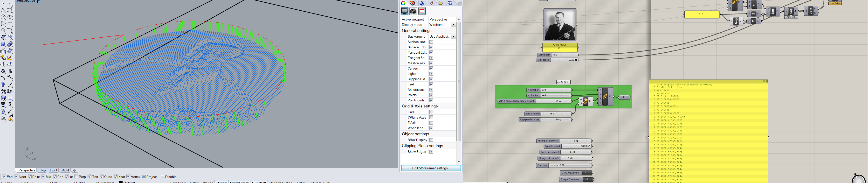Screen dimensions: 868x183
Task: Select the Explode tool
Action: point(10,58)
